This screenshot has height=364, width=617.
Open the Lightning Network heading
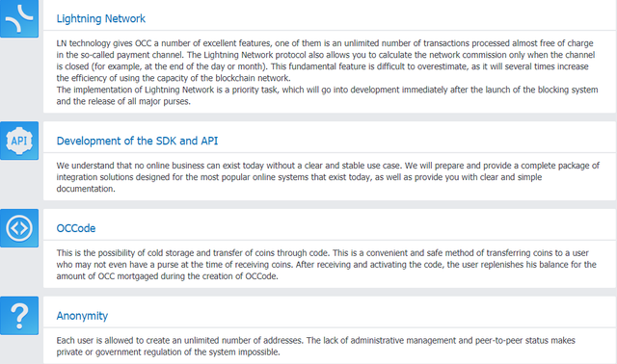tap(100, 18)
